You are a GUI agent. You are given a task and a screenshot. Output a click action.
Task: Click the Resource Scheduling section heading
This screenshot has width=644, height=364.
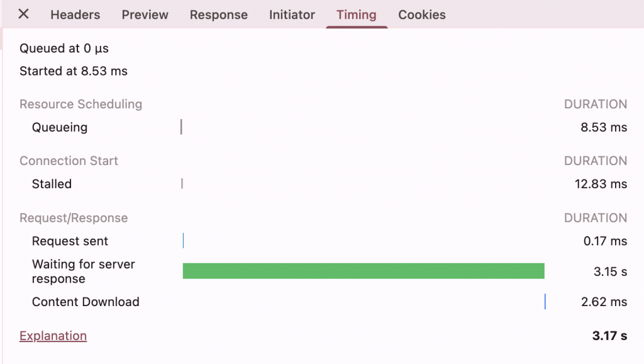(81, 104)
